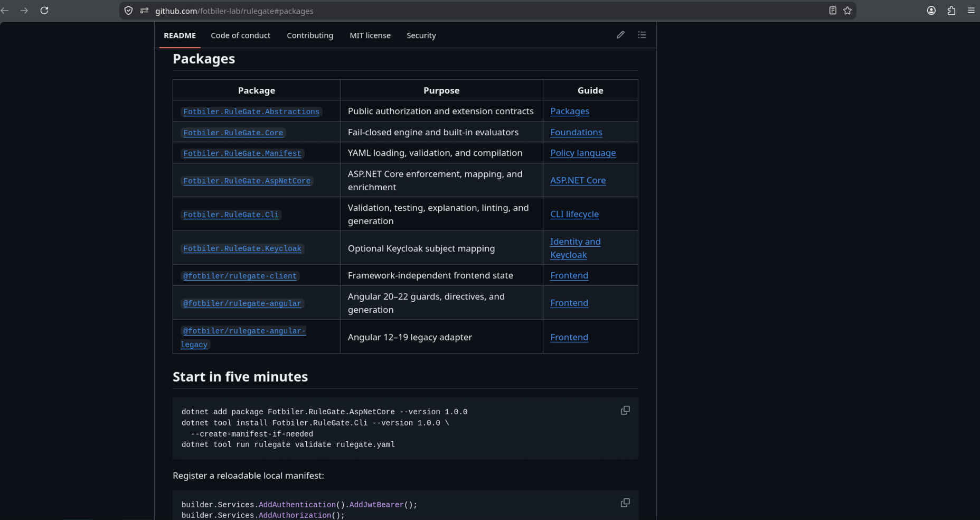Screen dimensions: 980x520
Task: Toggle reader view in address bar
Action: pyautogui.click(x=833, y=11)
